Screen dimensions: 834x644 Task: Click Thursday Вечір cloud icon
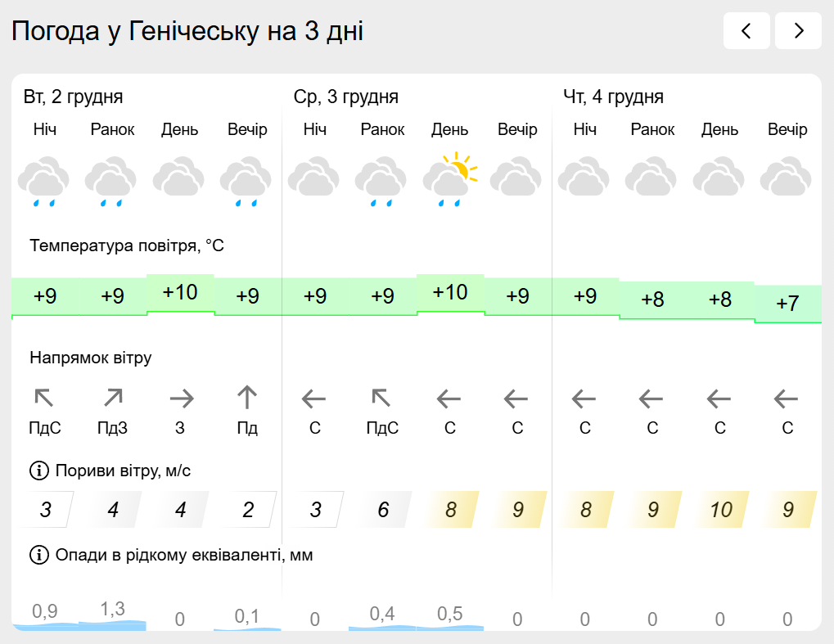[787, 178]
